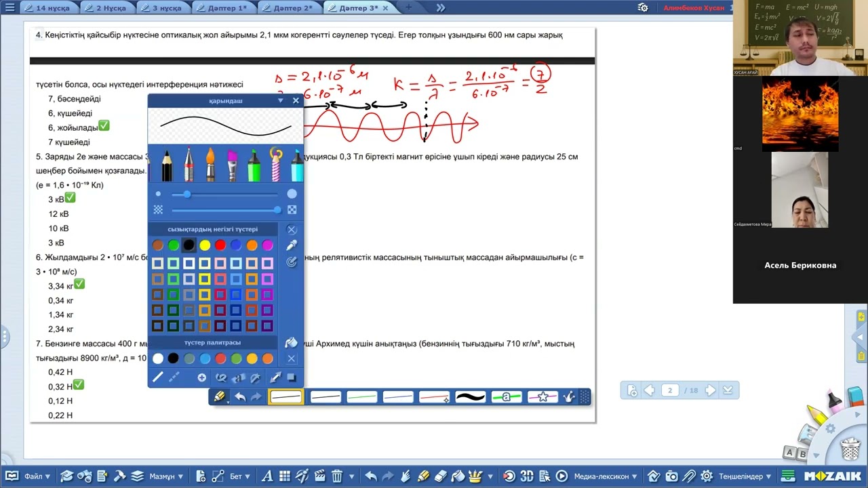Close the қарындаш pen panel

[x=296, y=100]
